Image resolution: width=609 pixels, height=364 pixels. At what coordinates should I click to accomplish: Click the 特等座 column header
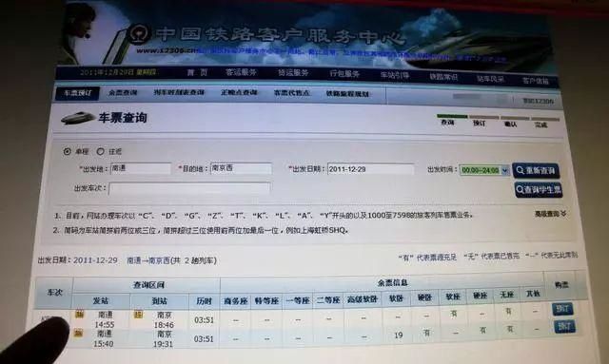click(266, 300)
